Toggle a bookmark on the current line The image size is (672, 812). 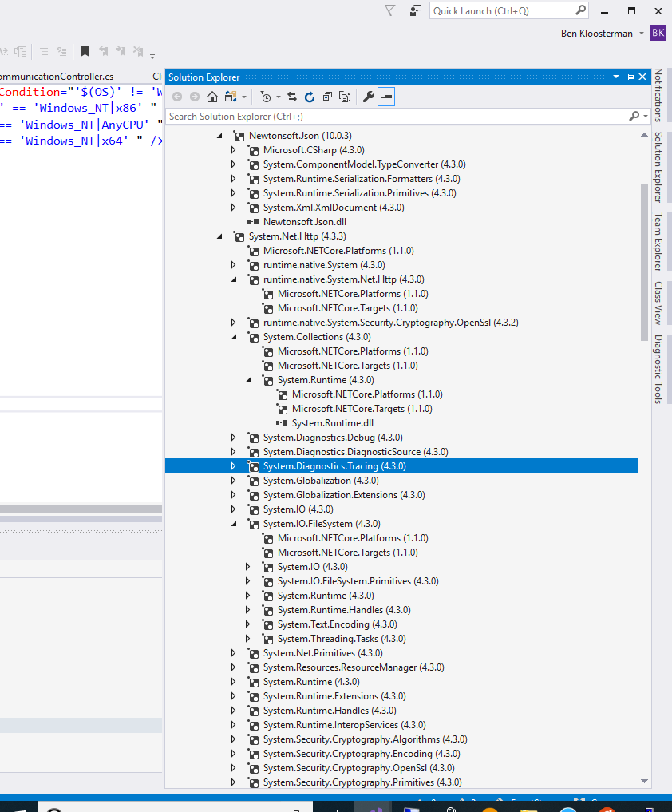85,51
